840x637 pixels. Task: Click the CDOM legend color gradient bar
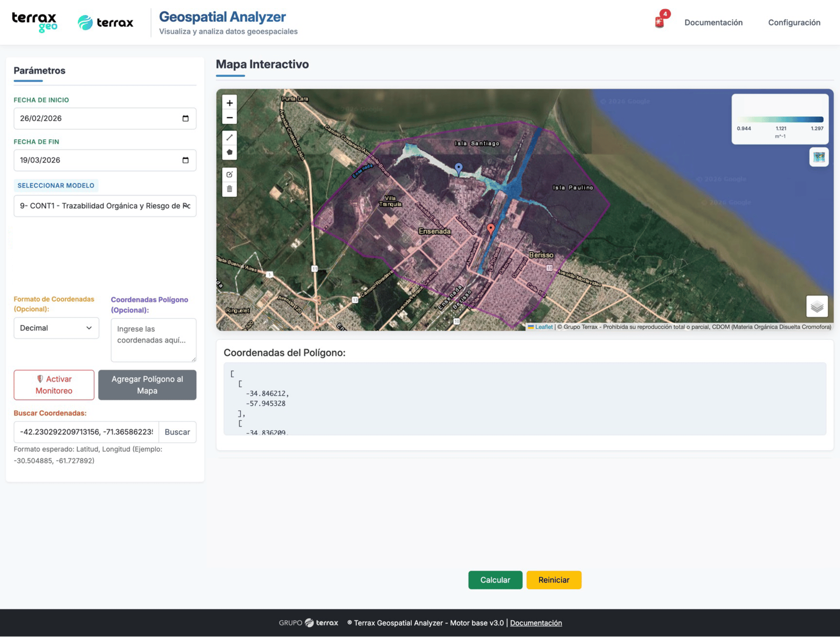click(x=780, y=120)
